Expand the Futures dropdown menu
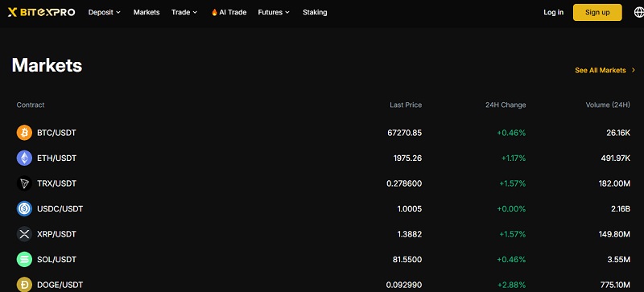The width and height of the screenshot is (644, 292). pyautogui.click(x=274, y=12)
